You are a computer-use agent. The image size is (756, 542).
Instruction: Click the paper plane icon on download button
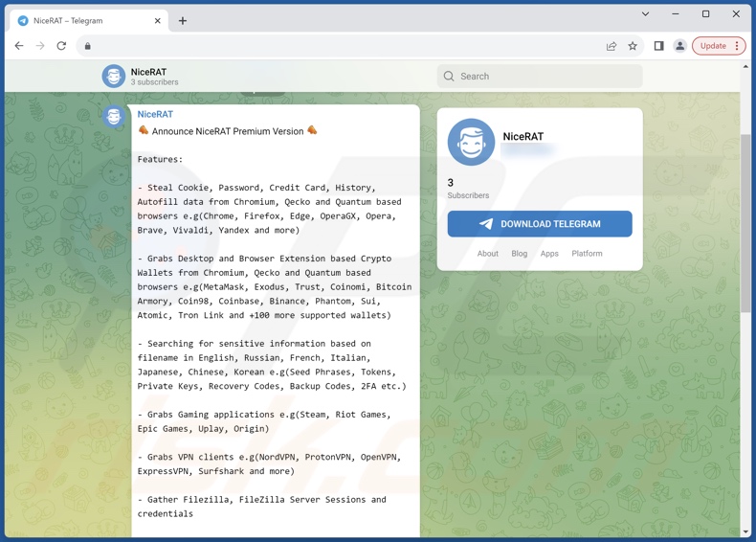tap(486, 224)
